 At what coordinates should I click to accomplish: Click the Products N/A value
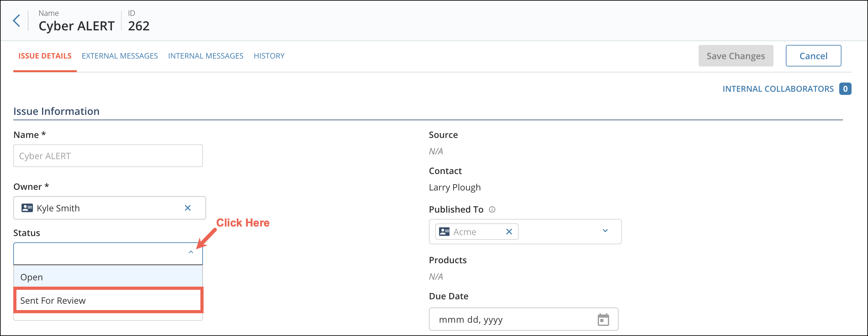point(436,277)
